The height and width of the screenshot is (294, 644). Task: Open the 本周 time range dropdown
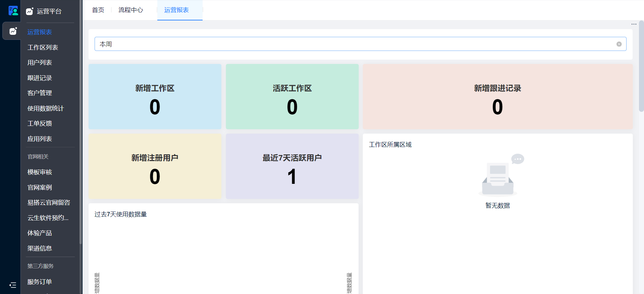coord(356,44)
